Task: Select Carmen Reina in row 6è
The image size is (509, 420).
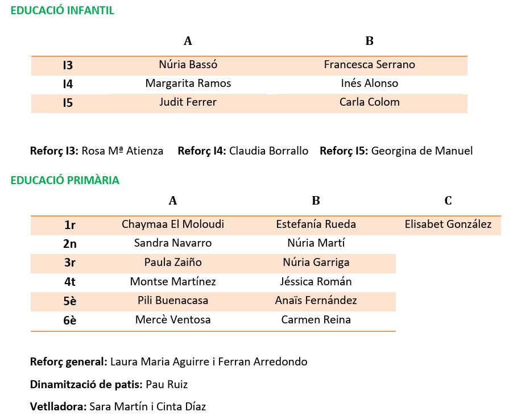Action: [316, 320]
